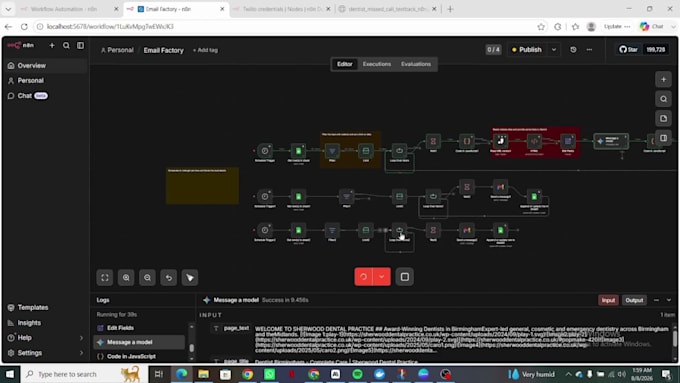Select Code in JavaScript in logs list

(139, 357)
